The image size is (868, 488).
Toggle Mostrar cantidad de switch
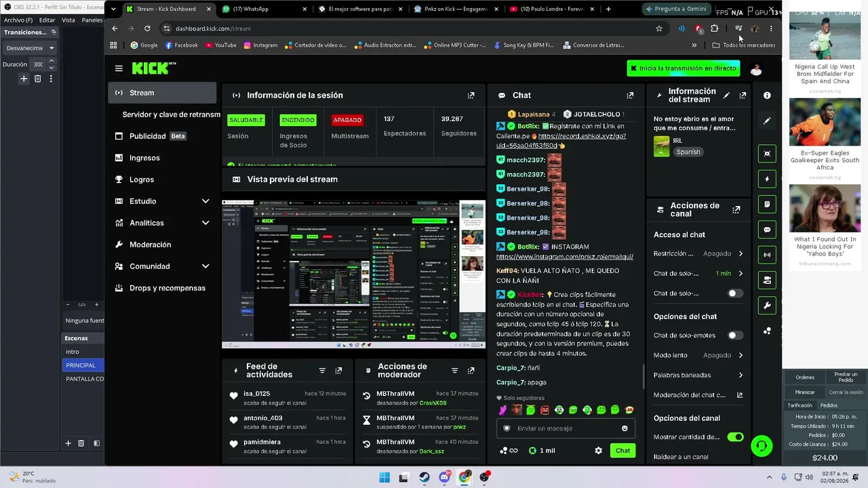(x=735, y=437)
